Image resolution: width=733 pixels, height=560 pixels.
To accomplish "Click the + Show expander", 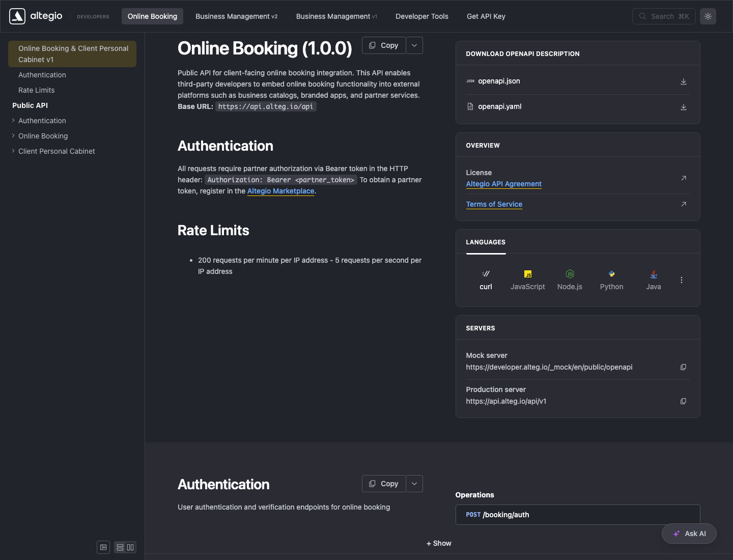I will (x=439, y=543).
